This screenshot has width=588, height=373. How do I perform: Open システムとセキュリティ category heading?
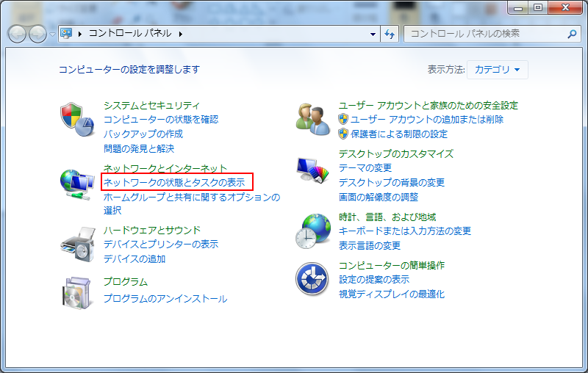click(151, 105)
